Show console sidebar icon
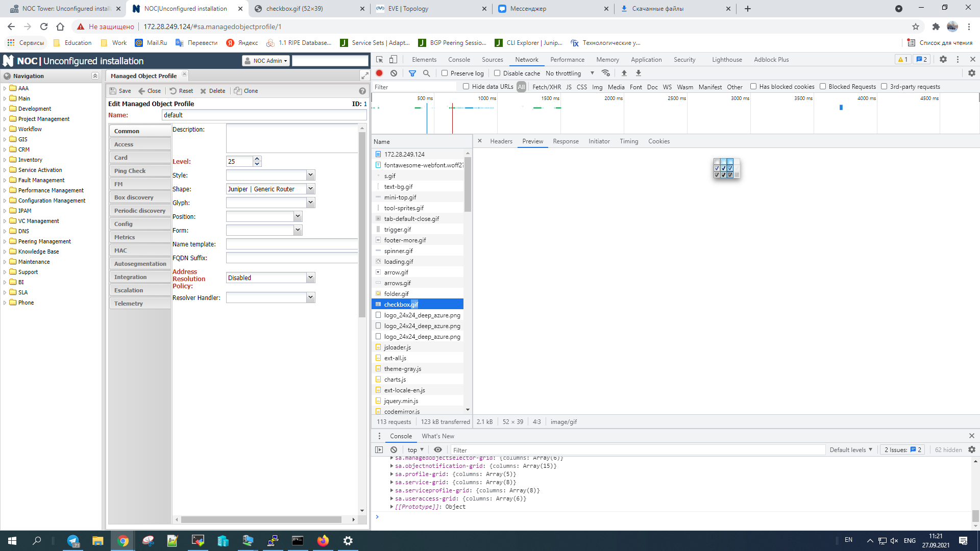This screenshot has width=980, height=551. click(379, 450)
